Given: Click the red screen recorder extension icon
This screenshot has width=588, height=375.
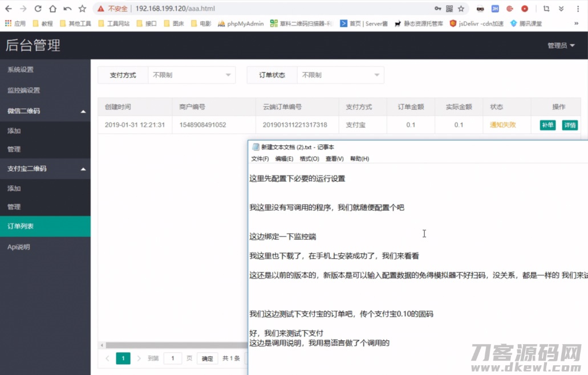Looking at the screenshot, I should click(526, 9).
